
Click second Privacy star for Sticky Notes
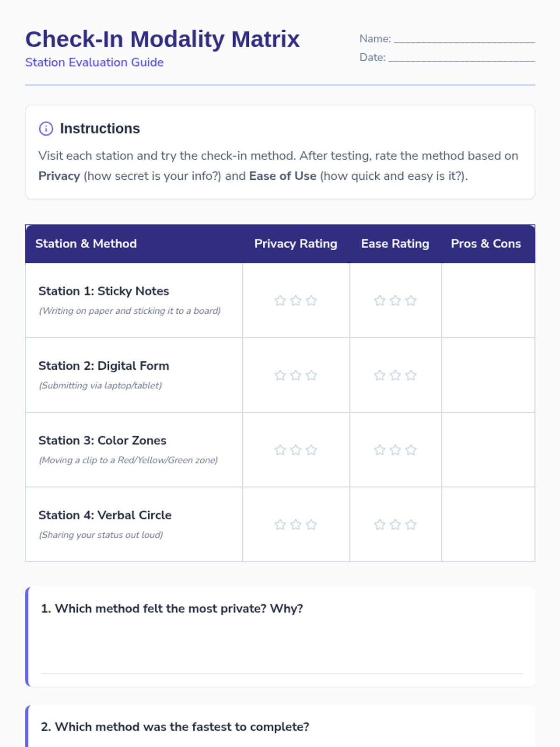click(x=296, y=301)
